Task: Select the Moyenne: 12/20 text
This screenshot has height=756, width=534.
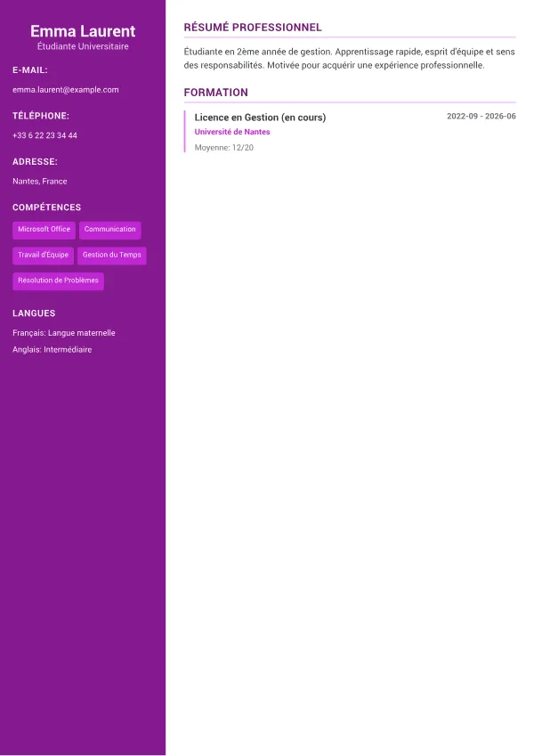Action: click(224, 148)
